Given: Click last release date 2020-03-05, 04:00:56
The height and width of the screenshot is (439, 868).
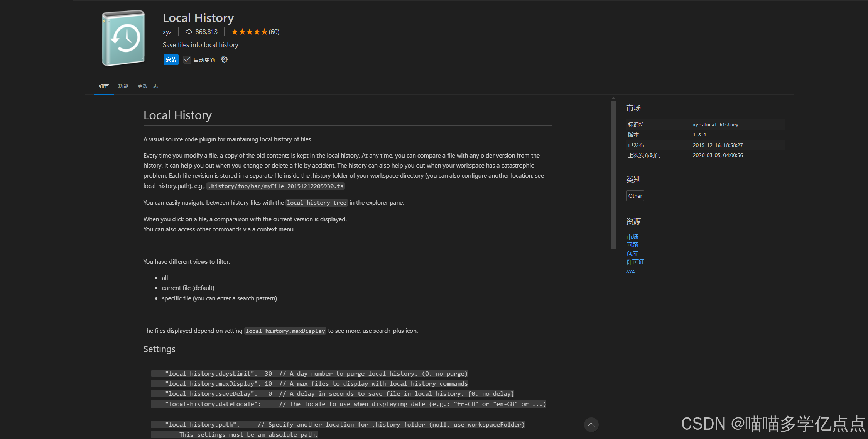Looking at the screenshot, I should coord(718,155).
